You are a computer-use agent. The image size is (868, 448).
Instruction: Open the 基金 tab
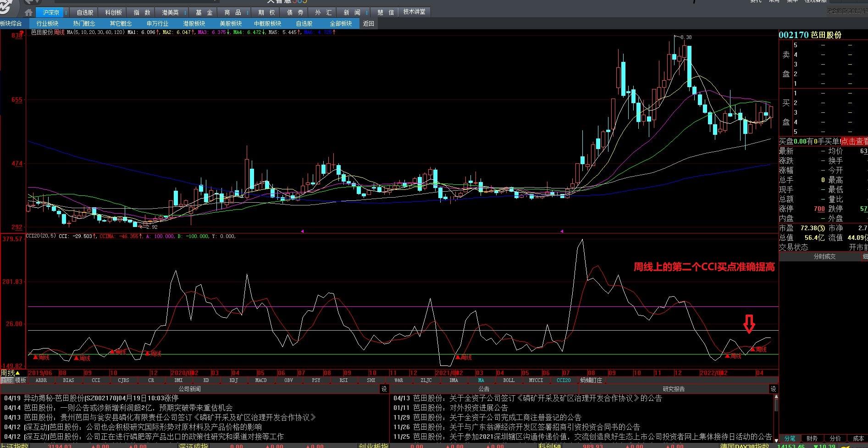pyautogui.click(x=204, y=13)
